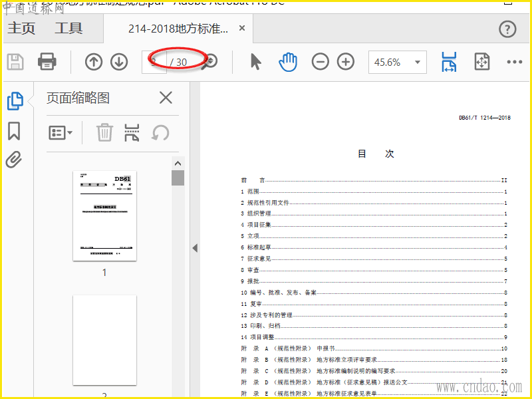Click contents entry 14 项目调整
532x399 pixels.
coord(374,337)
